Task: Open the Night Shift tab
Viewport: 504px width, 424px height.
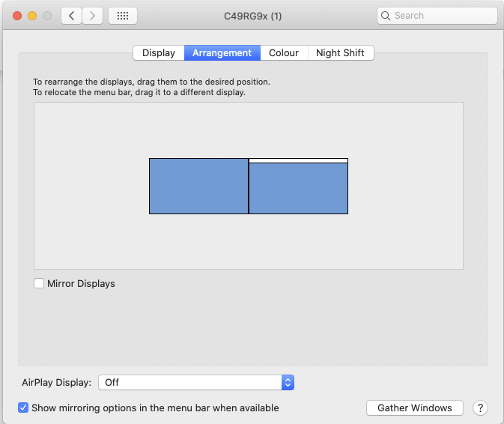Action: 341,52
